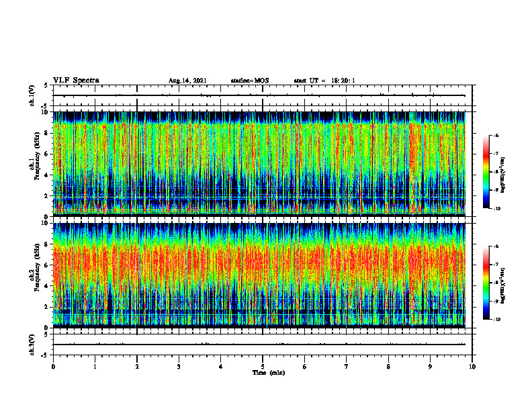This screenshot has width=532, height=411.
Task: Click the ch.2 PSD color scale bar
Action: [486, 283]
